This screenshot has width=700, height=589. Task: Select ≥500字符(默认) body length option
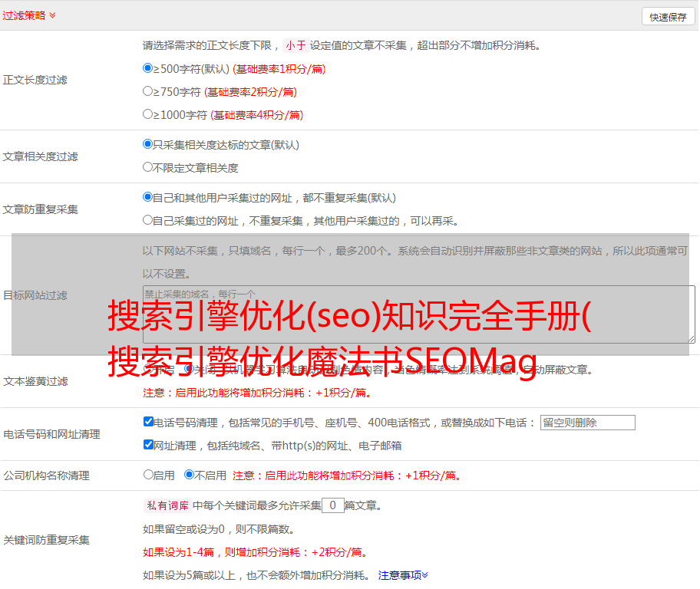[147, 68]
